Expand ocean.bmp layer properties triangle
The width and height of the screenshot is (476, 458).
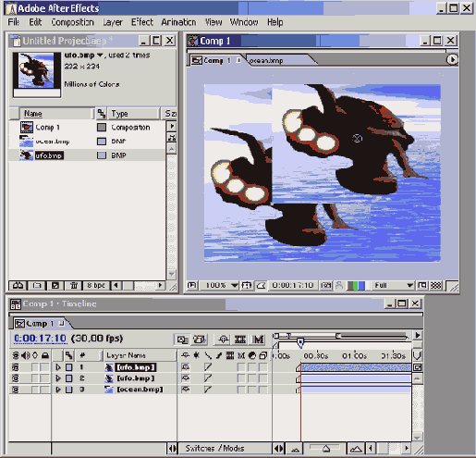[58, 390]
